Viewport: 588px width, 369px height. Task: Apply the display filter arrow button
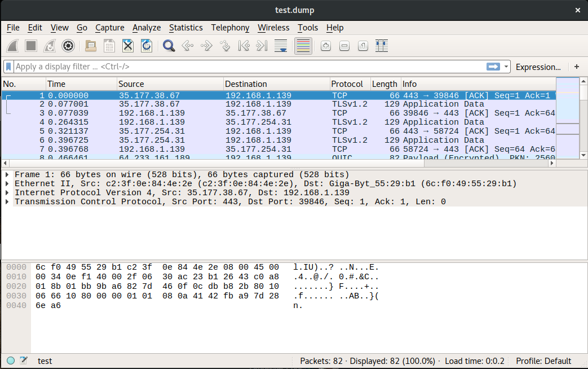pyautogui.click(x=493, y=67)
